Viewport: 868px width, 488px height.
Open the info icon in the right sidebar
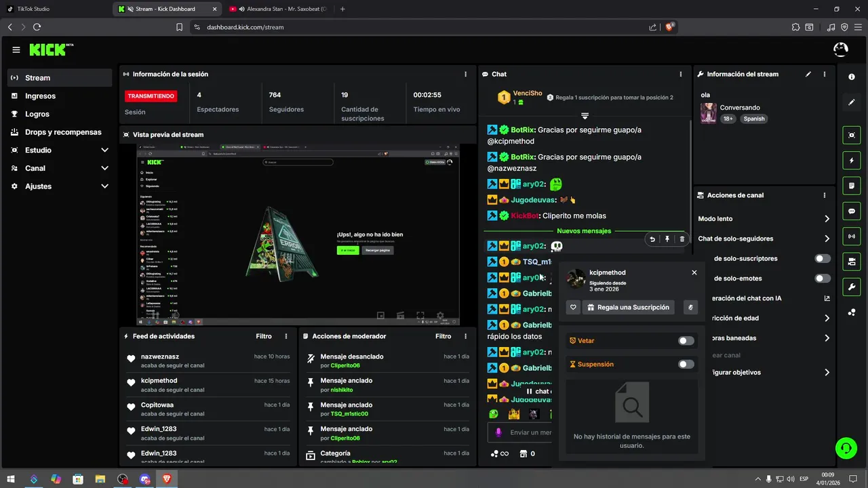pyautogui.click(x=852, y=77)
